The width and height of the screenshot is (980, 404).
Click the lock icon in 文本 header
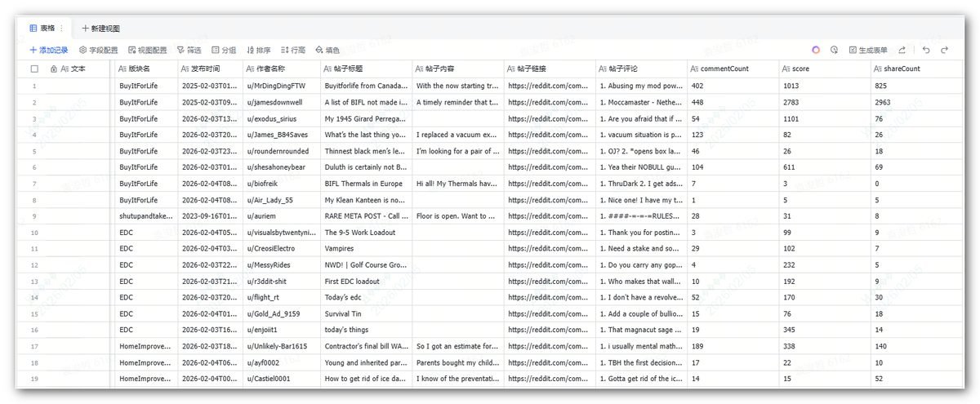tap(54, 69)
